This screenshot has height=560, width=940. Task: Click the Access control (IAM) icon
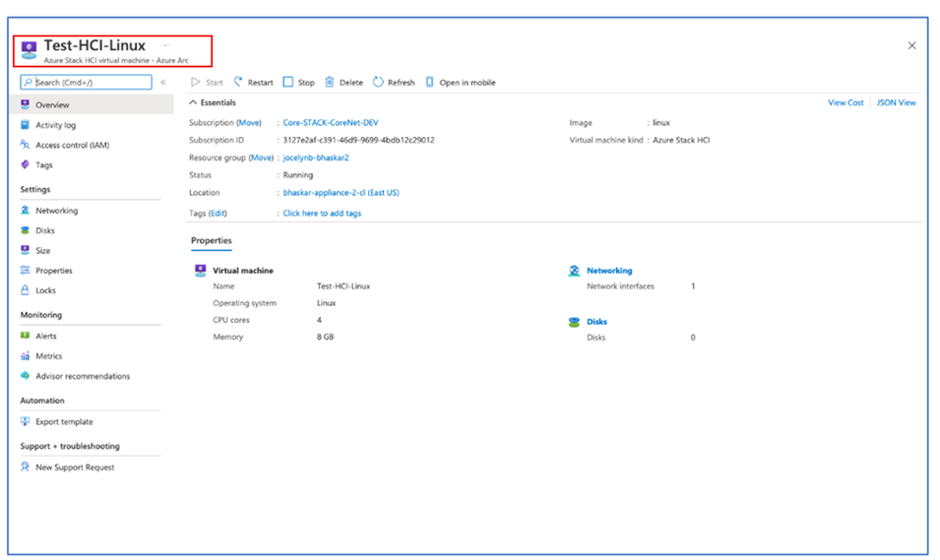(26, 145)
